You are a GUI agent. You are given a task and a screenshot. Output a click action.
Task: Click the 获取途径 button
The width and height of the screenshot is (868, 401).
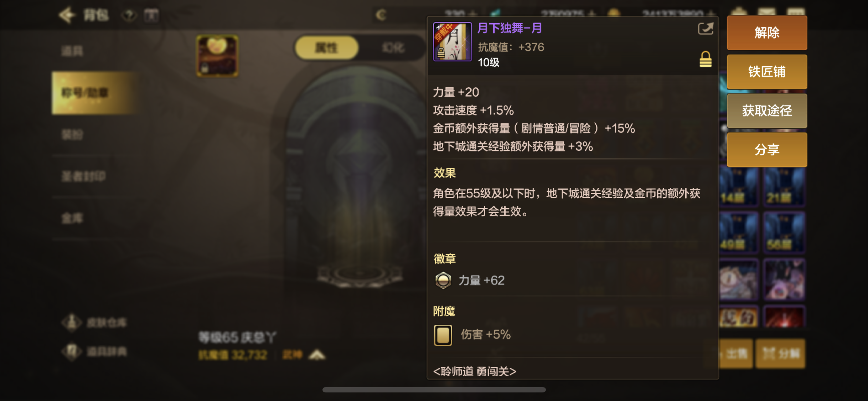pos(767,111)
